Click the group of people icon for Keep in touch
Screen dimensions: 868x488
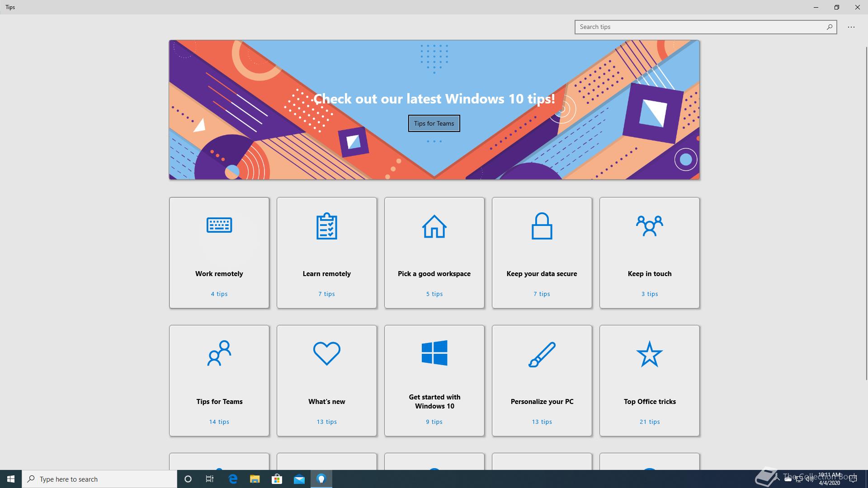coord(649,226)
